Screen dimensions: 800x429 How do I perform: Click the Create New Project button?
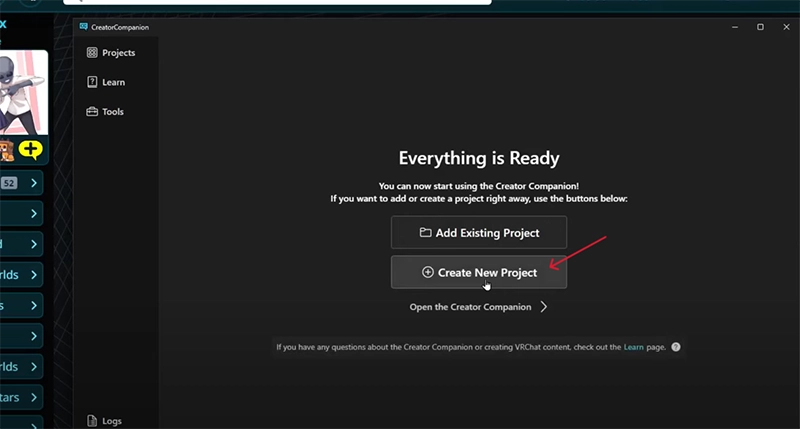[479, 272]
